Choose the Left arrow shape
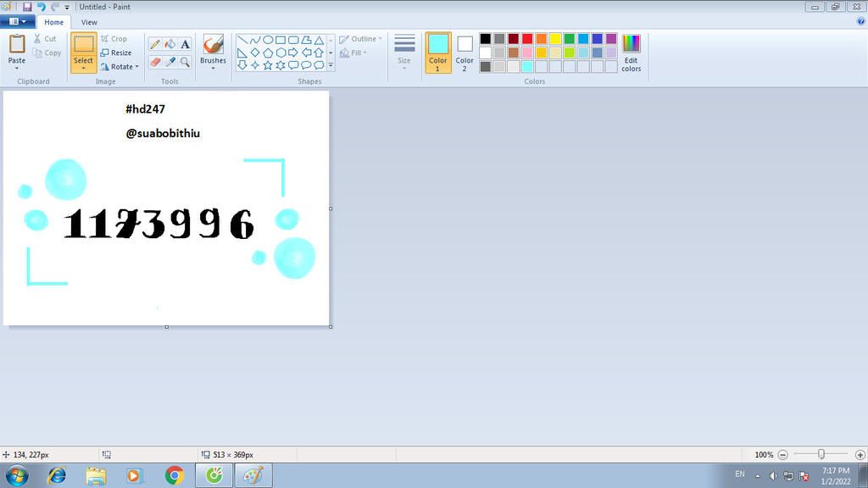The height and width of the screenshot is (488, 868). point(306,53)
